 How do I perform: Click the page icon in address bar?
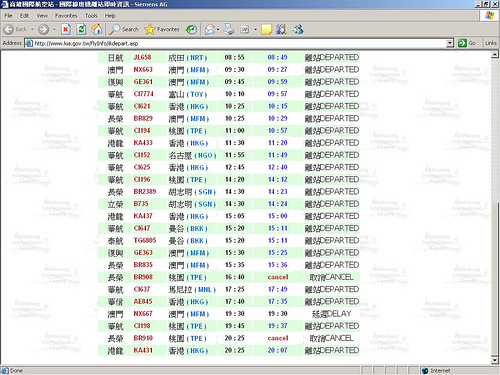(29, 43)
